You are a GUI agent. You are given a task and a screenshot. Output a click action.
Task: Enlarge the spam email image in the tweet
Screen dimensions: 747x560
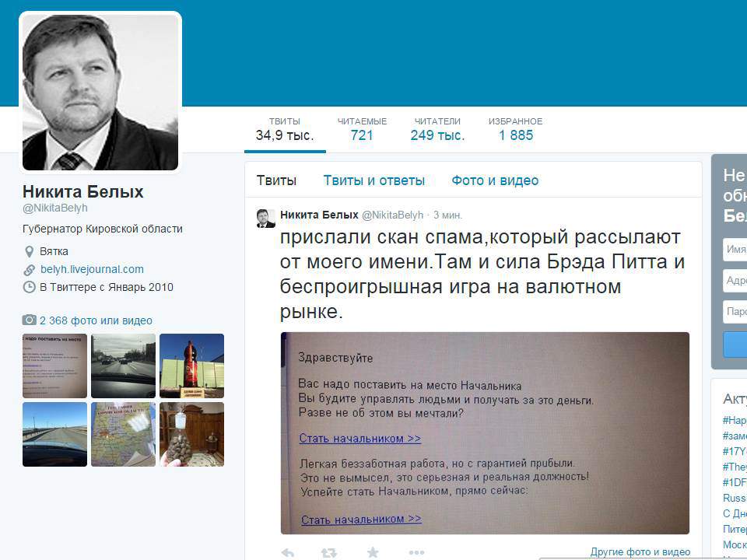(485, 433)
